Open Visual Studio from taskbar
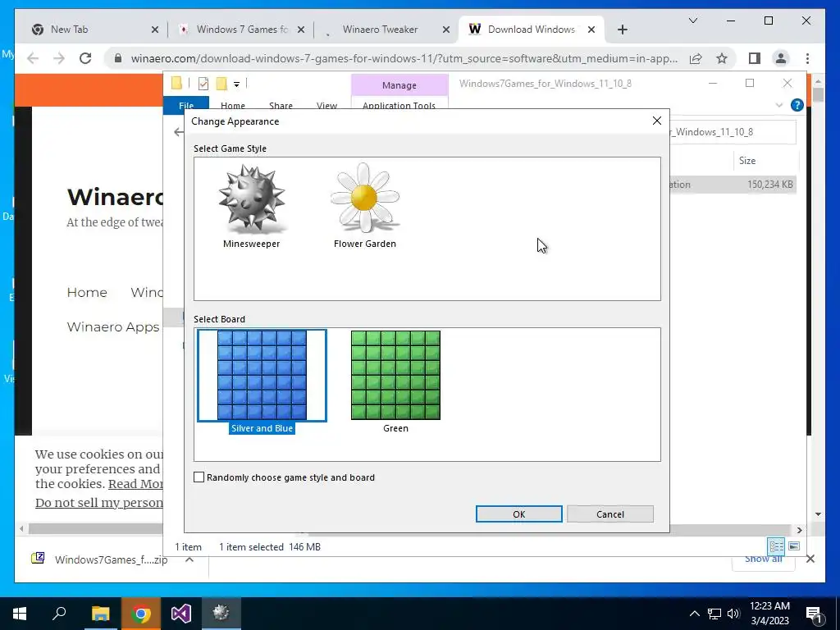 click(181, 613)
